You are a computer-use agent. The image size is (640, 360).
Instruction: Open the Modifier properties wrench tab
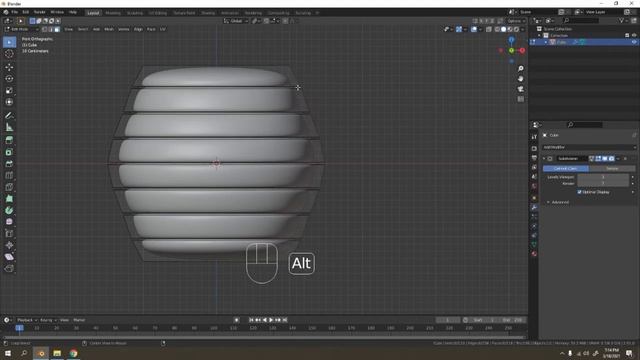click(x=534, y=207)
